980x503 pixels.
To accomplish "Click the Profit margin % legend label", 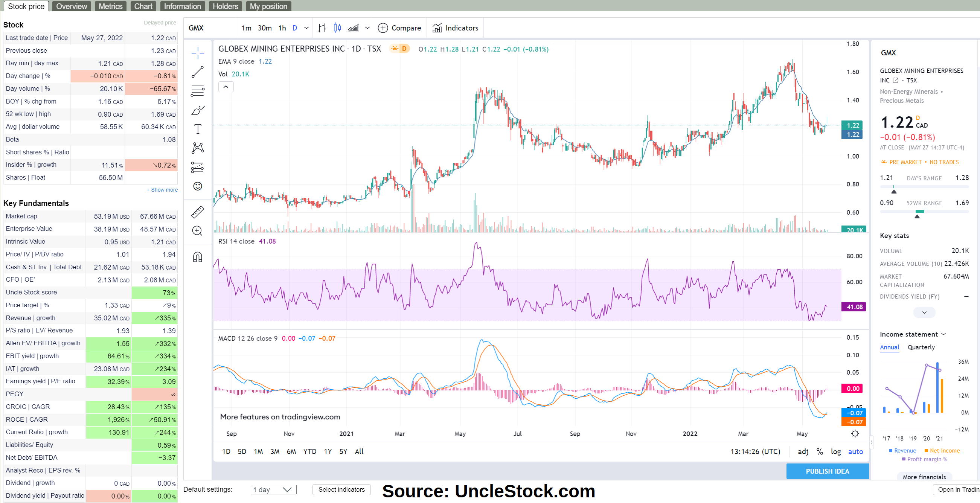I will [927, 459].
